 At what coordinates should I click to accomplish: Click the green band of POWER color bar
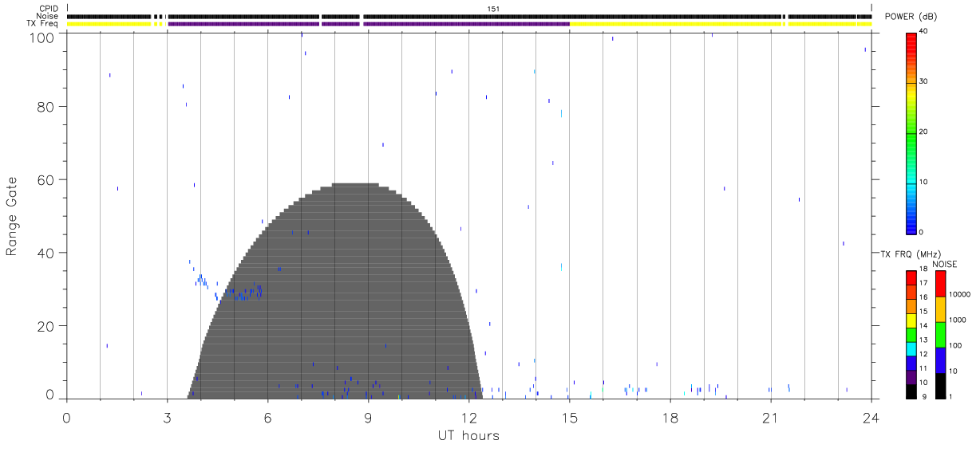coord(911,132)
